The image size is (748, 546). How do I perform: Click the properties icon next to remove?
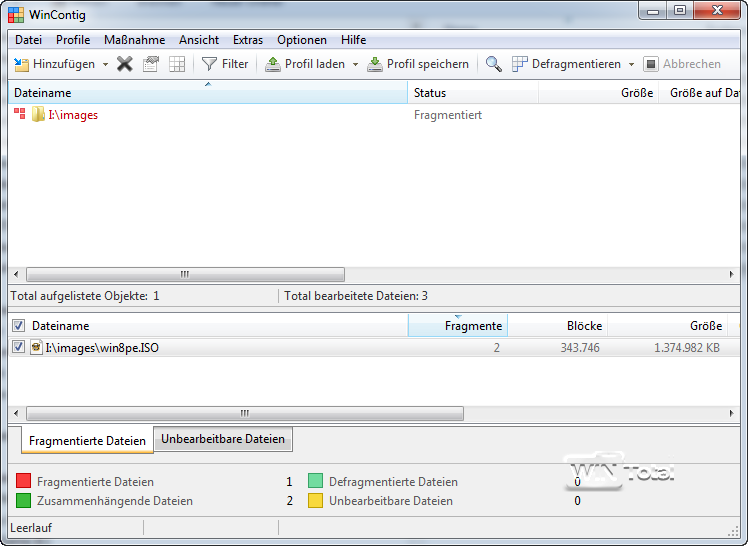pyautogui.click(x=151, y=64)
